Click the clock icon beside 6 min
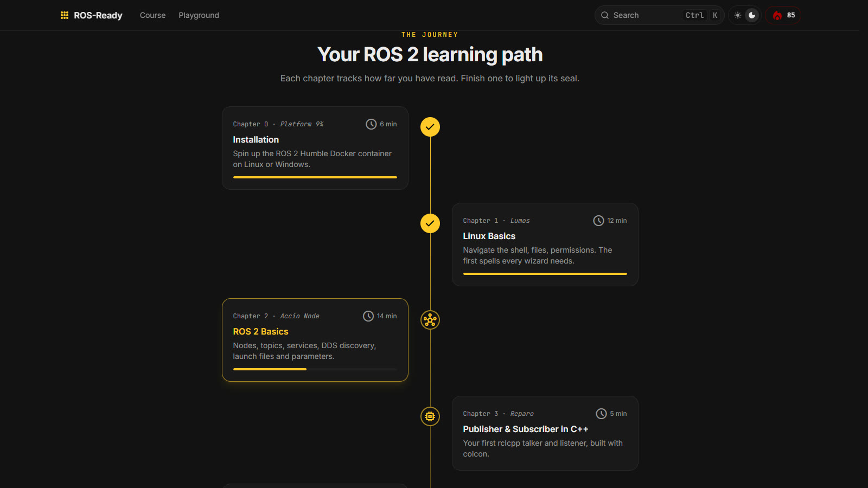The width and height of the screenshot is (868, 488). (371, 124)
